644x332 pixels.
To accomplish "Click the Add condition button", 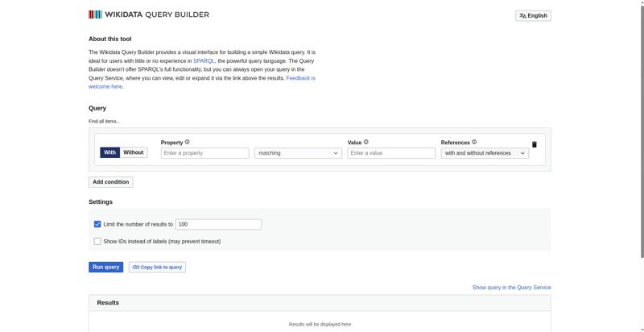I will tap(111, 182).
